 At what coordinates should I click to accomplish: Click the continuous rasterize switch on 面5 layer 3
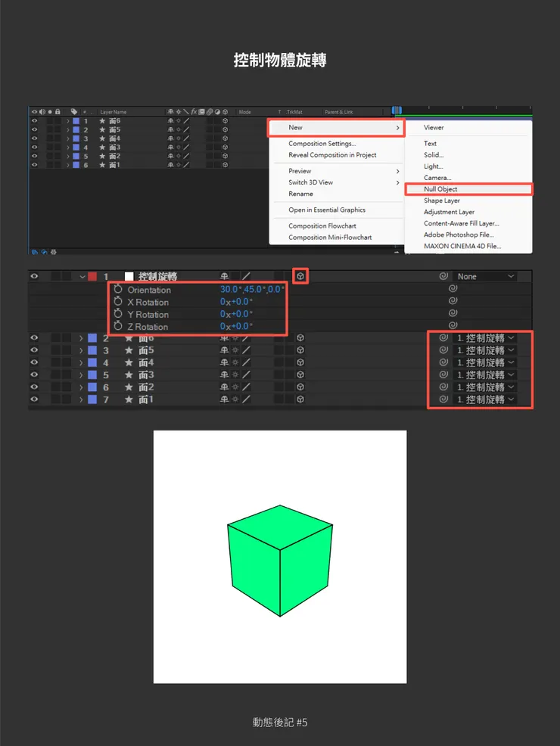(235, 350)
